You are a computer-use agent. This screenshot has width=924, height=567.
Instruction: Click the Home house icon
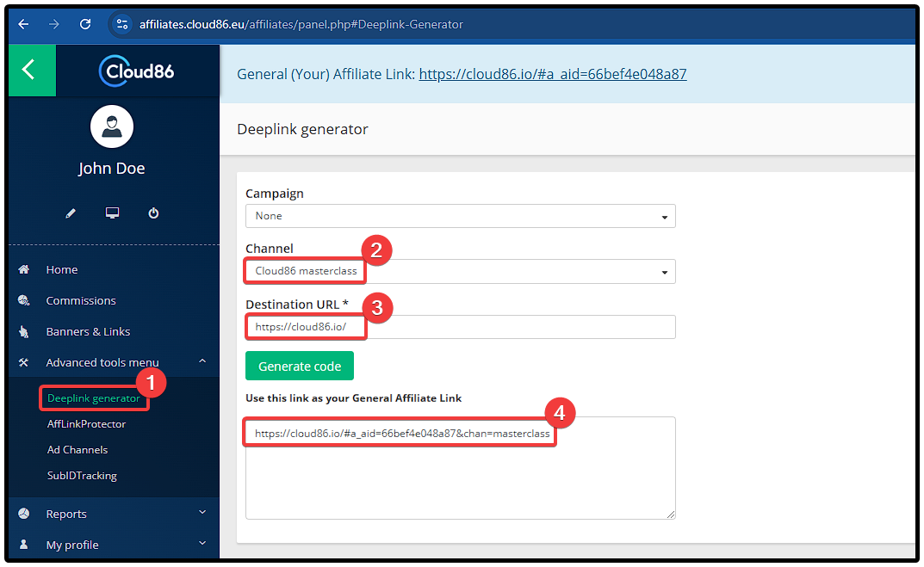click(23, 269)
